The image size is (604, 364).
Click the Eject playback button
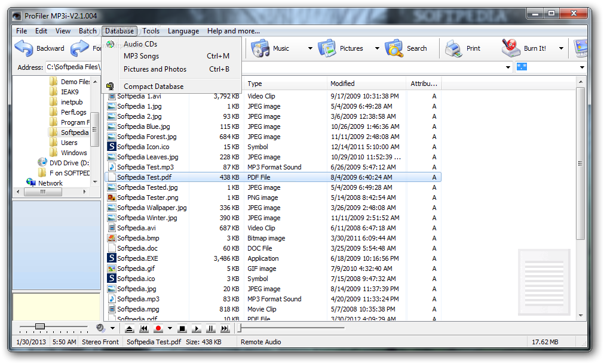coord(130,329)
